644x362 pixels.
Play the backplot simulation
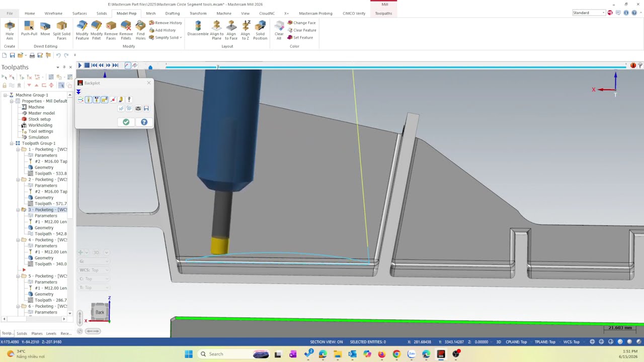(x=79, y=65)
